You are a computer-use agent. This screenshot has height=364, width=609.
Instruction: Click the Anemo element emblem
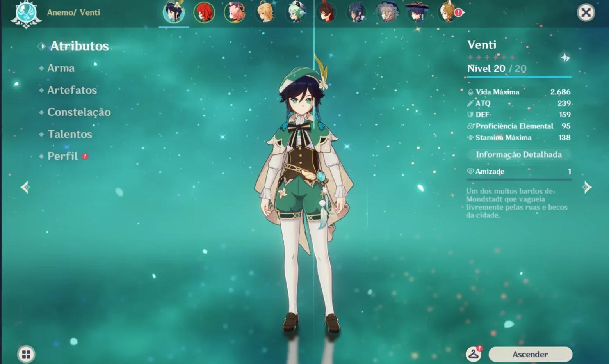(x=26, y=14)
